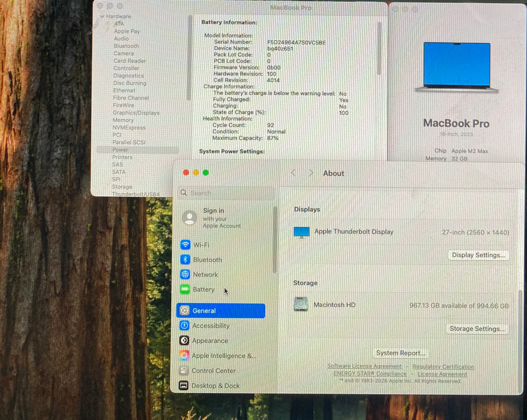
Task: Go back with the left chevron in About
Action: pyautogui.click(x=294, y=173)
